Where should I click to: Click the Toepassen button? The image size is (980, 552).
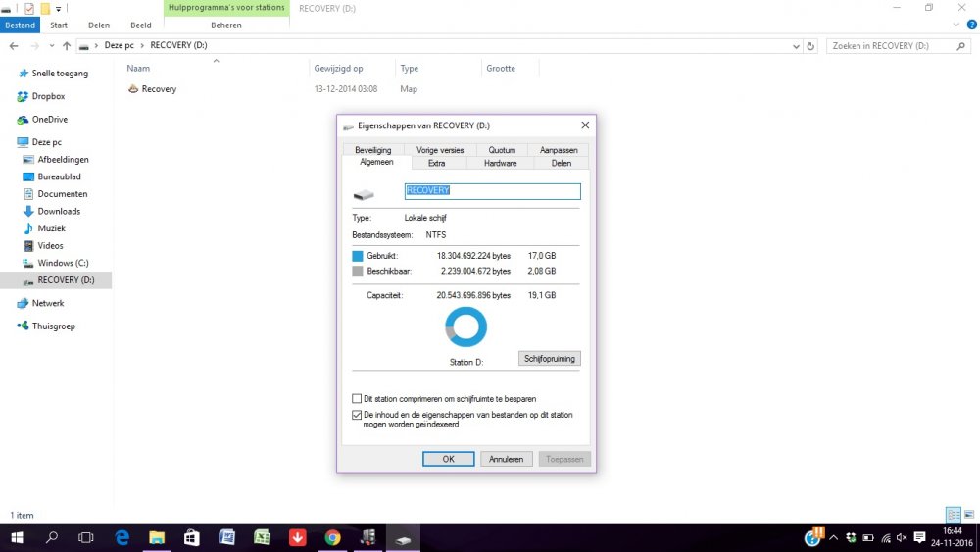tap(564, 459)
